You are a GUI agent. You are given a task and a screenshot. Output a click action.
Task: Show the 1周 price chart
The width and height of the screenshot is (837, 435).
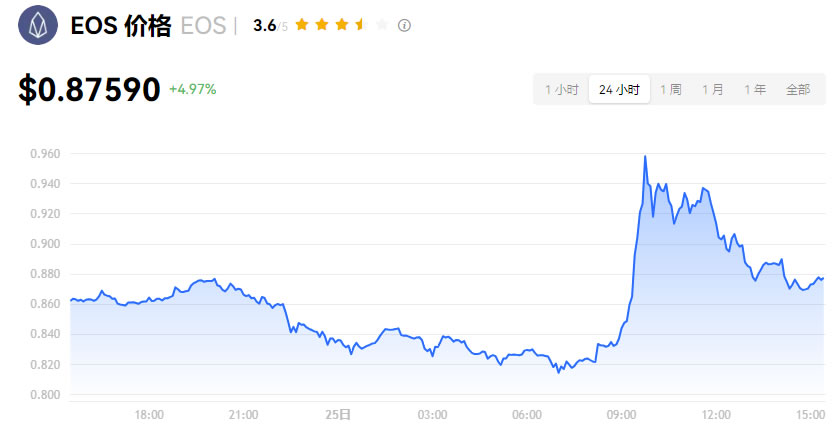click(x=670, y=89)
